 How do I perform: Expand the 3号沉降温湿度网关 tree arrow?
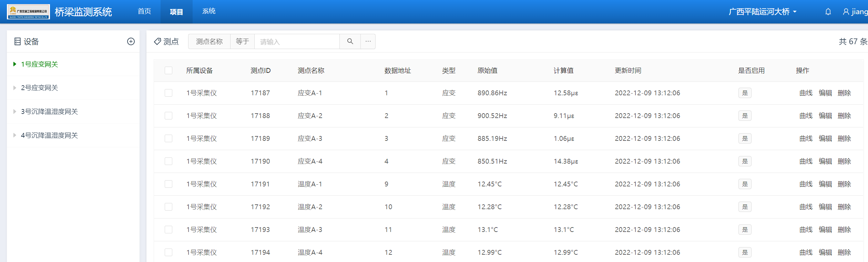click(15, 111)
